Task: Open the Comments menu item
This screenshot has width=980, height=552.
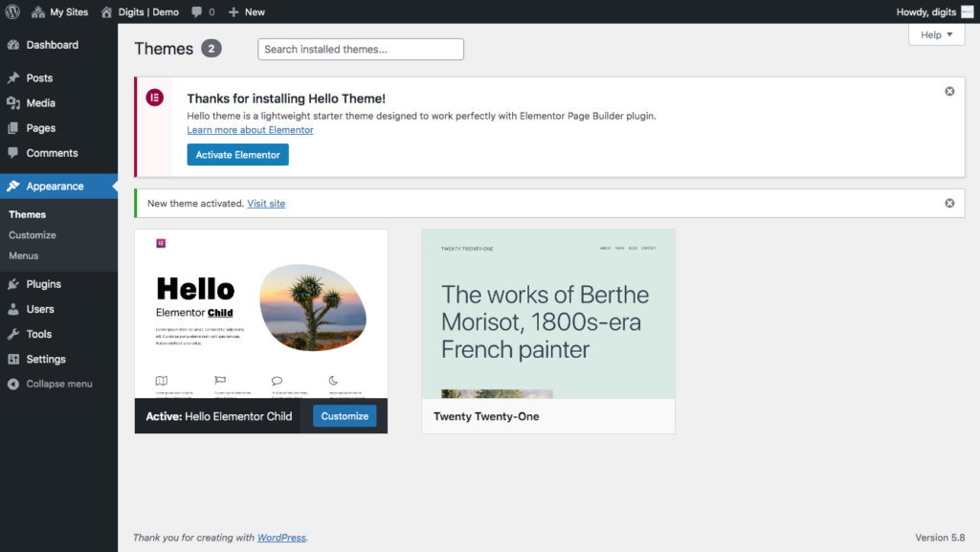Action: 58,153
